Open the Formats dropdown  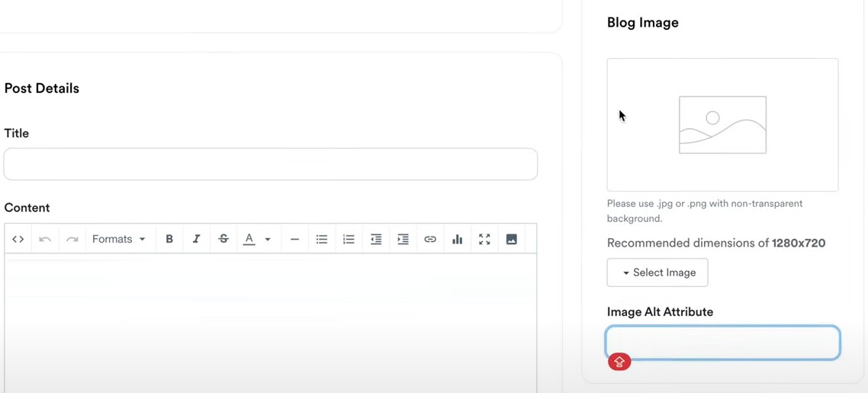[x=118, y=239]
